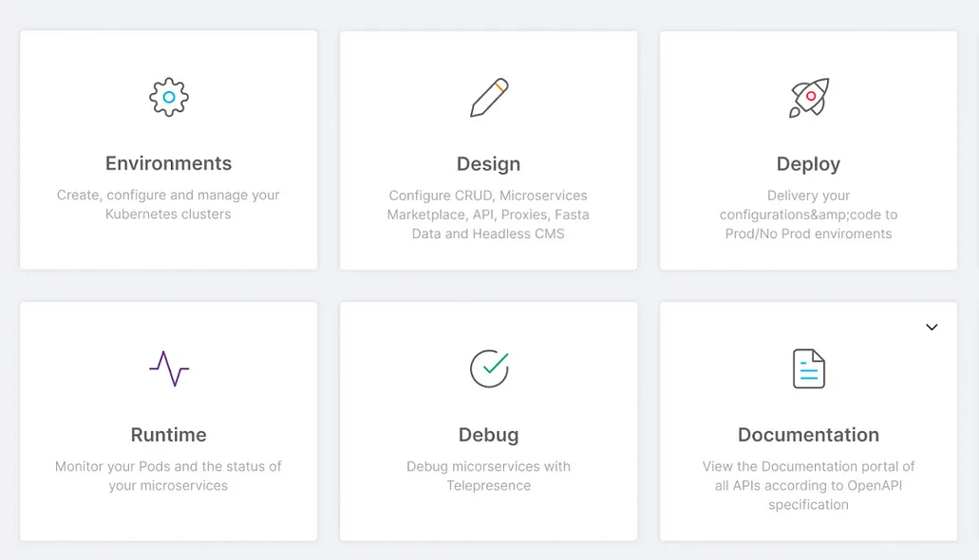Click the red dot inside the Deploy rocket
This screenshot has width=979, height=560.
click(812, 94)
